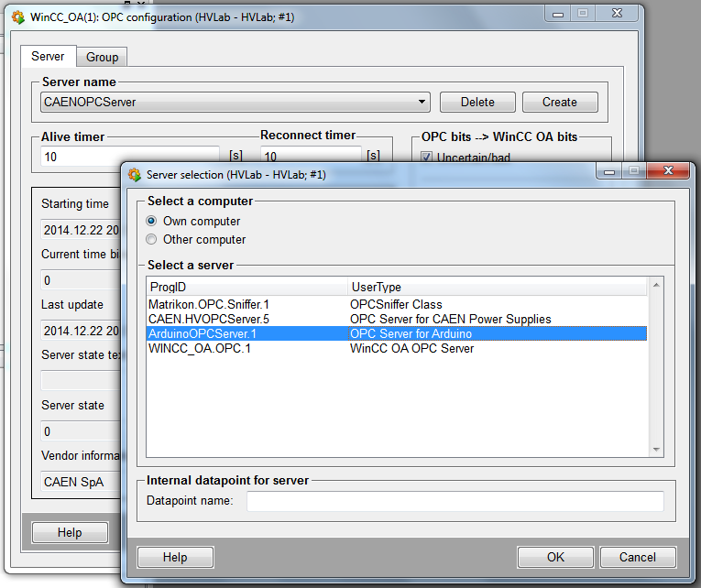
Task: Select Matrikon.OPC.Sniffer.1 server row
Action: pos(397,304)
